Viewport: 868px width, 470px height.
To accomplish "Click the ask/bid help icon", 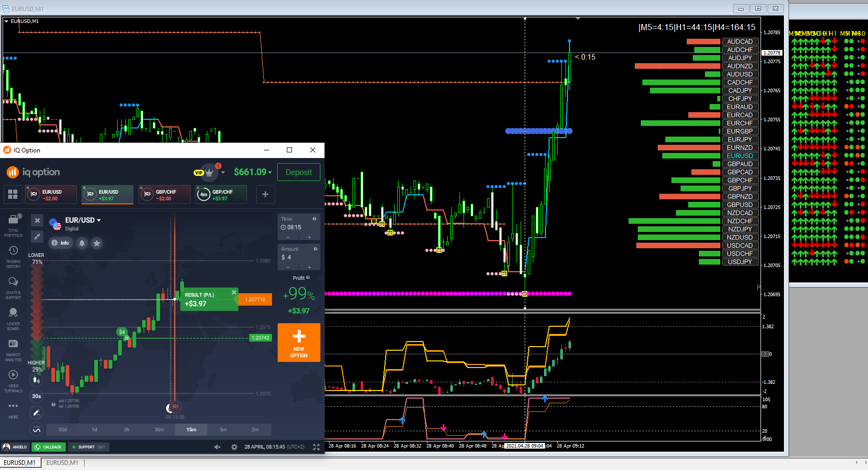I will (x=53, y=405).
